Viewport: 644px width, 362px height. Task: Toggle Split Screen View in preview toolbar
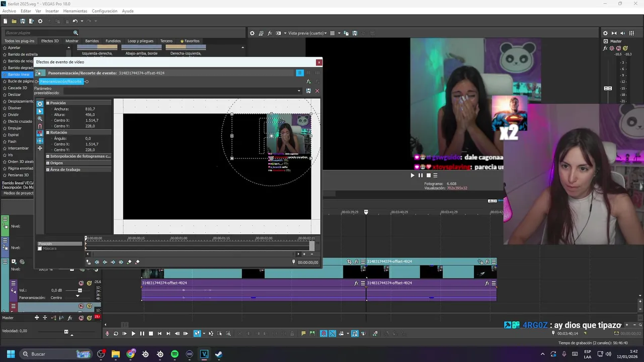pos(278,33)
